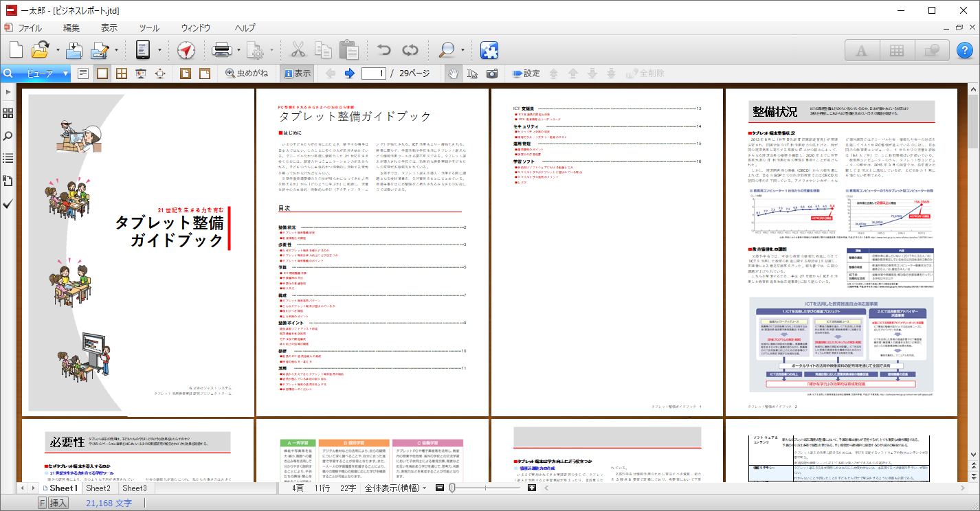The height and width of the screenshot is (511, 980).
Task: Go to next page with blue arrow
Action: [x=349, y=73]
